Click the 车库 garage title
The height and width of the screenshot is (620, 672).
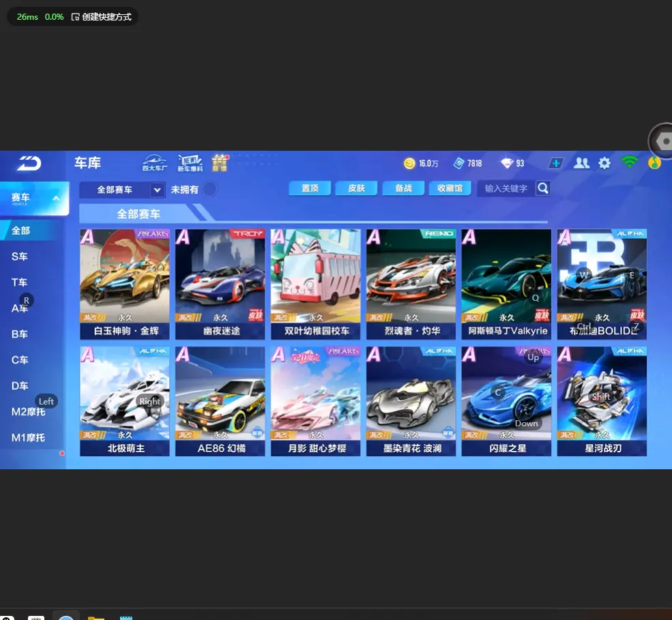[x=87, y=163]
